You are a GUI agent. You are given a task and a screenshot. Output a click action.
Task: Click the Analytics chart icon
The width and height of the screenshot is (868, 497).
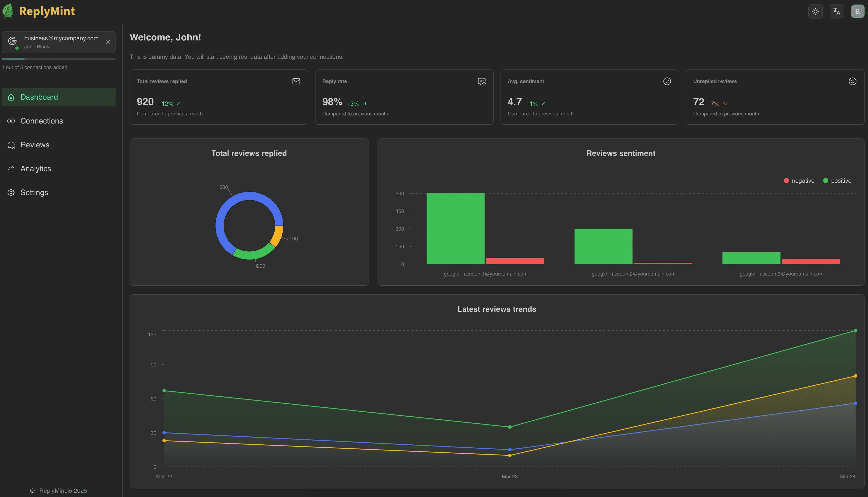pyautogui.click(x=11, y=169)
